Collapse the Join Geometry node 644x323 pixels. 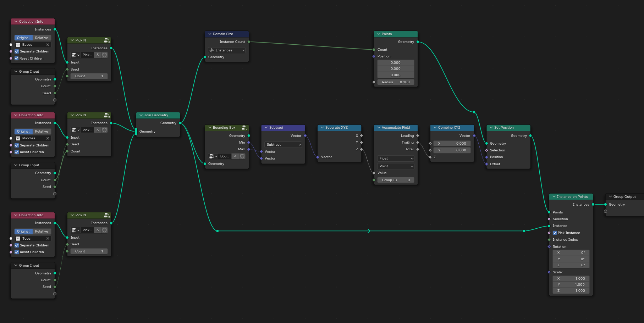tap(141, 115)
